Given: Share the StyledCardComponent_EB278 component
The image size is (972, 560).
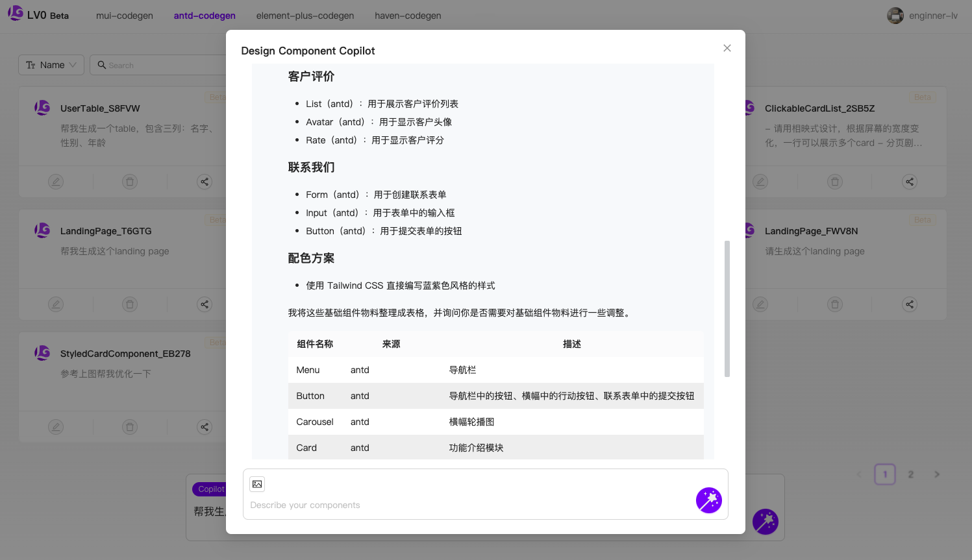Looking at the screenshot, I should coord(204,426).
